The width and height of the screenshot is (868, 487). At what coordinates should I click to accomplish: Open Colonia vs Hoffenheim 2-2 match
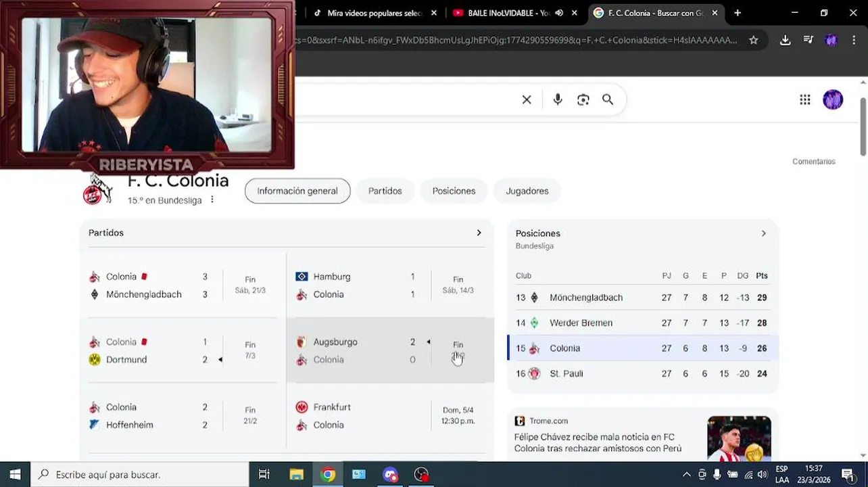click(183, 416)
